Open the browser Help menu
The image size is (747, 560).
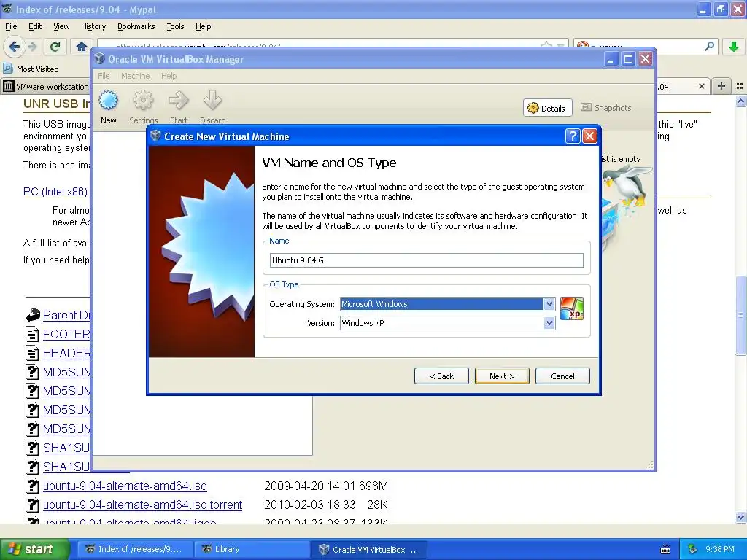(203, 26)
